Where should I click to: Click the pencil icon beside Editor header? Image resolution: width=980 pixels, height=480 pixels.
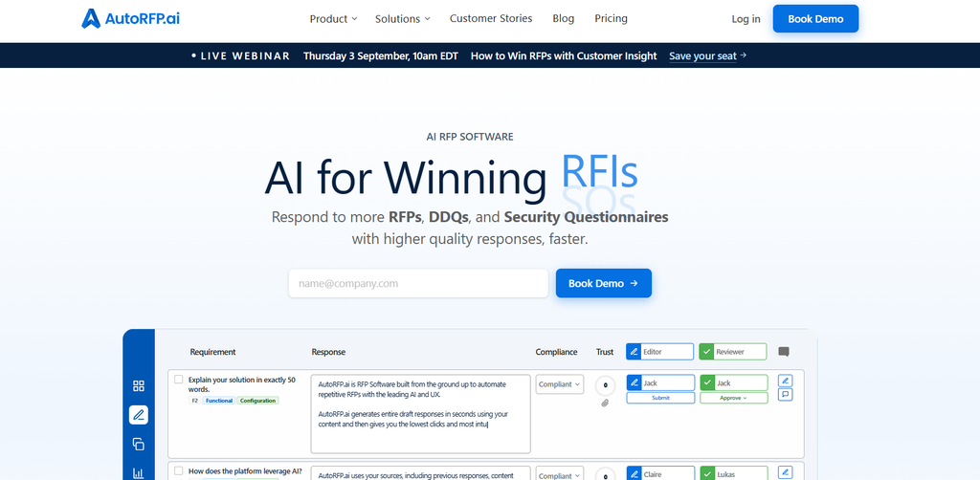tap(635, 352)
